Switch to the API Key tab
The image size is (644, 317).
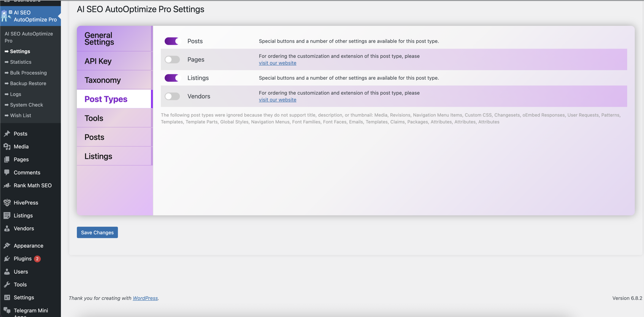click(x=114, y=61)
